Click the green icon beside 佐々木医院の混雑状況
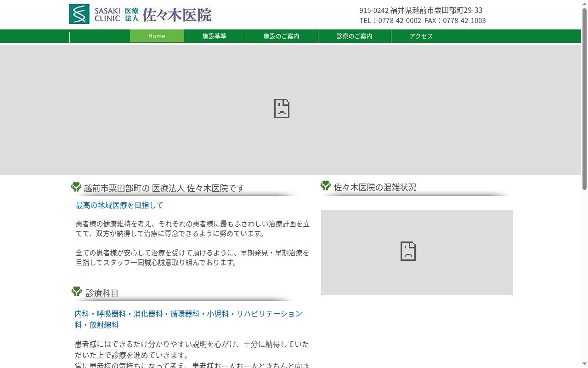 326,185
